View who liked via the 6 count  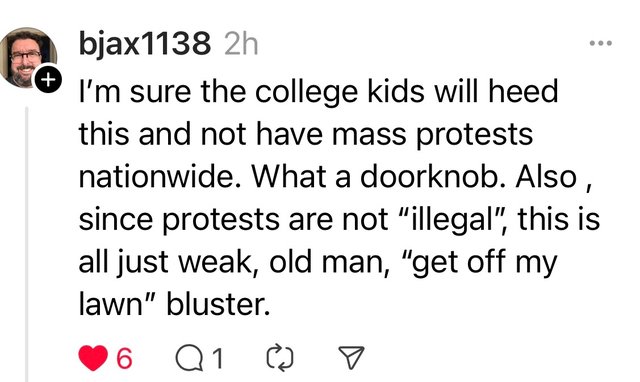pyautogui.click(x=124, y=358)
